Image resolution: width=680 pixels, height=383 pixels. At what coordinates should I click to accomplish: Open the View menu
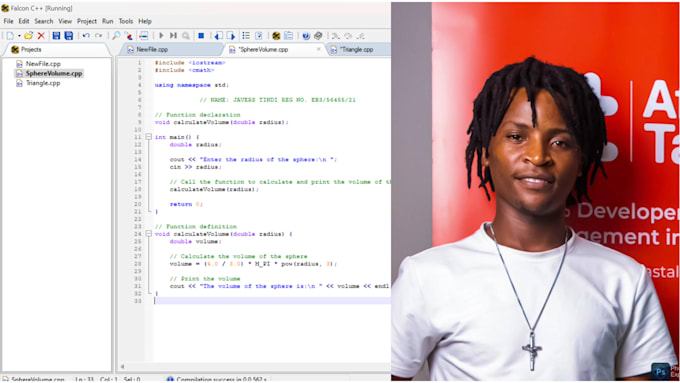65,21
